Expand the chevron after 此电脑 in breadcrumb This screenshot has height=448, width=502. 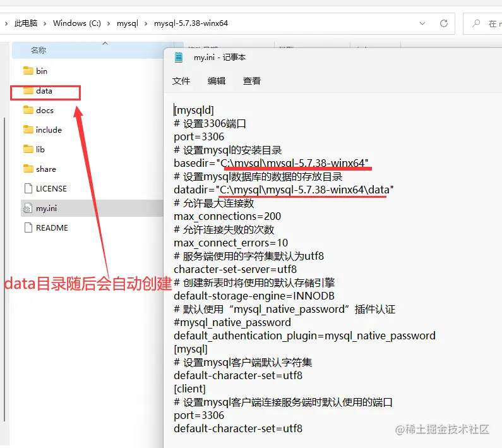coord(45,23)
